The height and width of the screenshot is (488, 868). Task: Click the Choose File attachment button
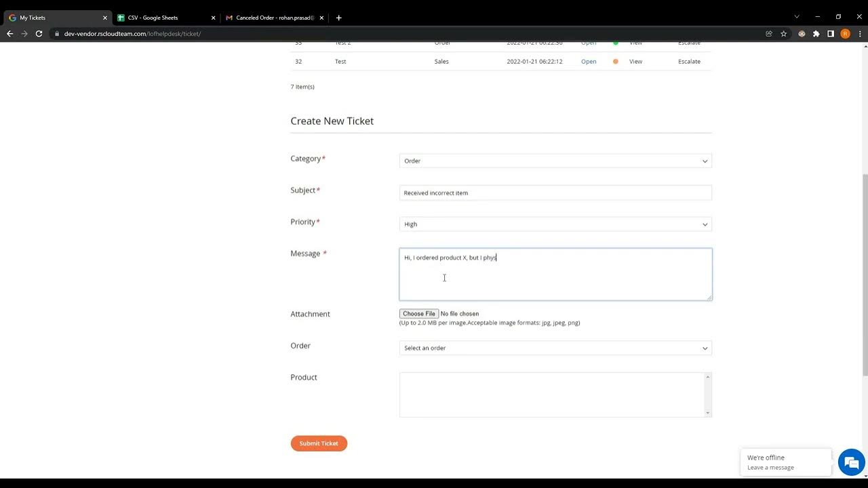[x=419, y=314]
